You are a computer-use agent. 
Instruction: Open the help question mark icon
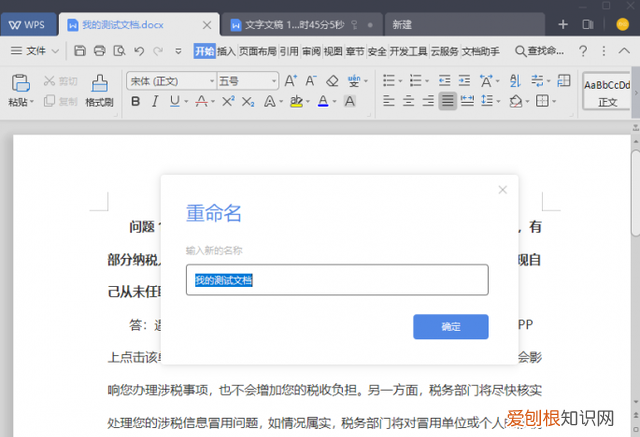[x=583, y=51]
